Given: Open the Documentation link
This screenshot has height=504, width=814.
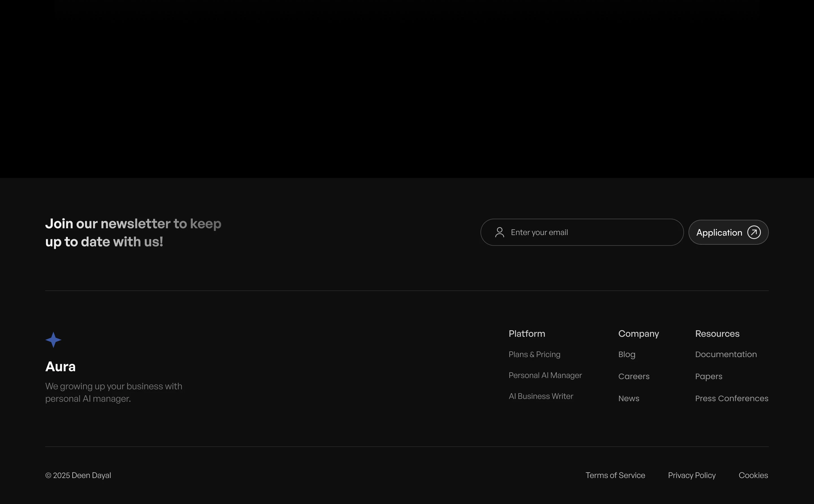Looking at the screenshot, I should click(x=726, y=354).
